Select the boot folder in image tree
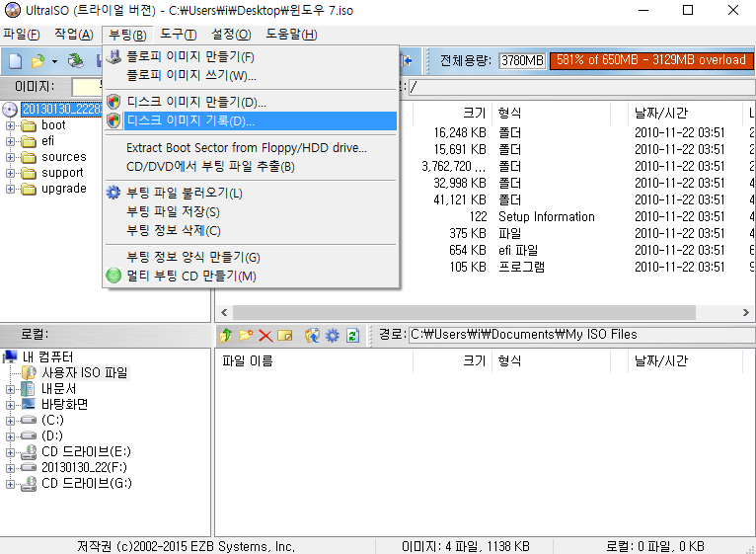 (53, 125)
